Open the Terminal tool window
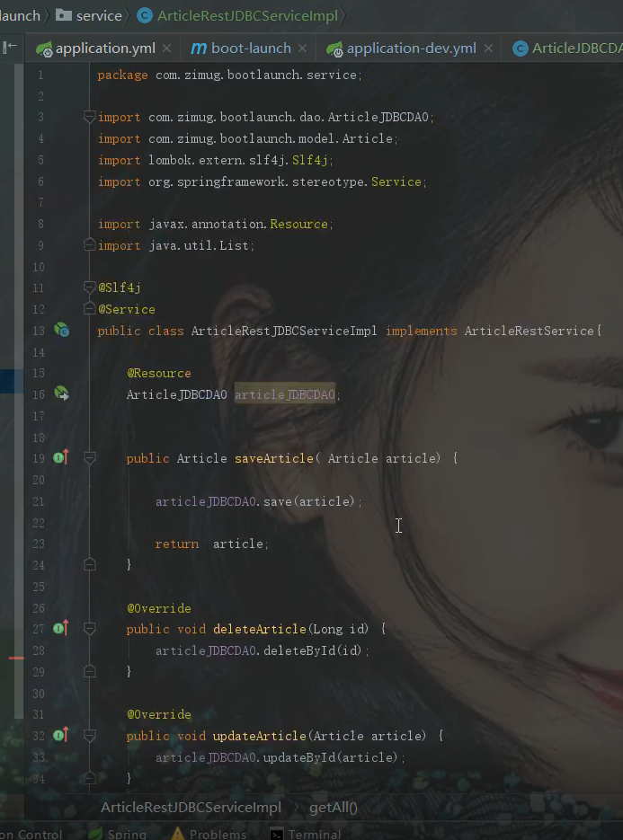Viewport: 623px width, 840px height. pyautogui.click(x=306, y=834)
